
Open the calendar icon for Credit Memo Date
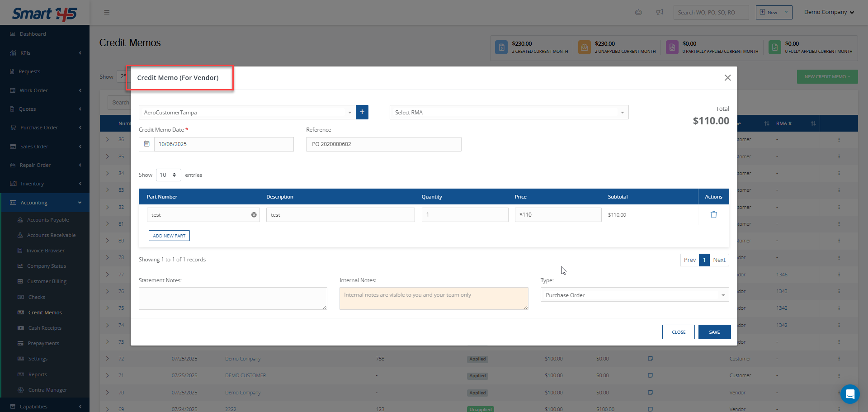pyautogui.click(x=146, y=144)
